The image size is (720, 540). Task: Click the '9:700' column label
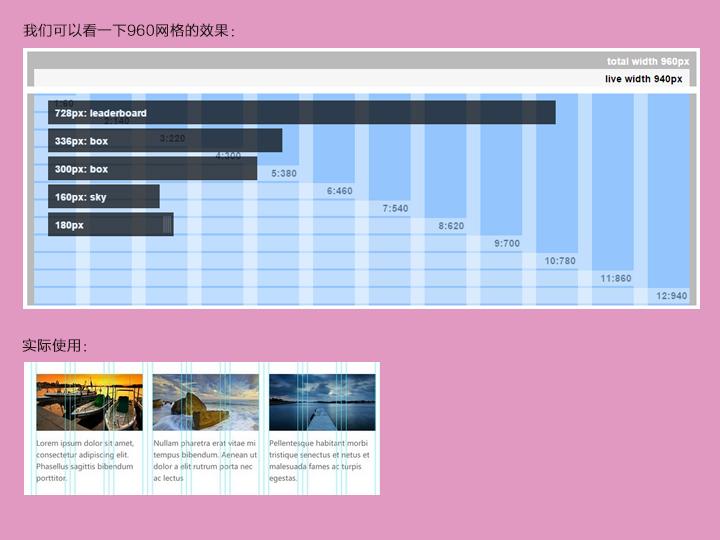pyautogui.click(x=507, y=243)
